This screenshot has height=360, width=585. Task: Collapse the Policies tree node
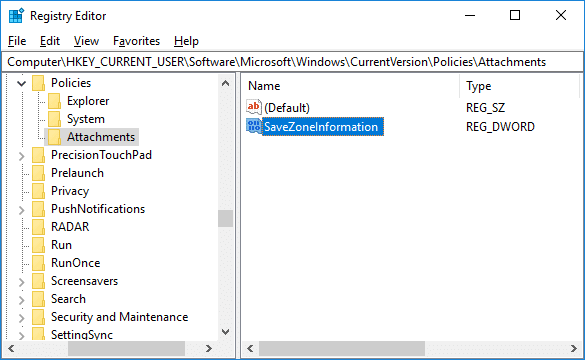pyautogui.click(x=22, y=83)
